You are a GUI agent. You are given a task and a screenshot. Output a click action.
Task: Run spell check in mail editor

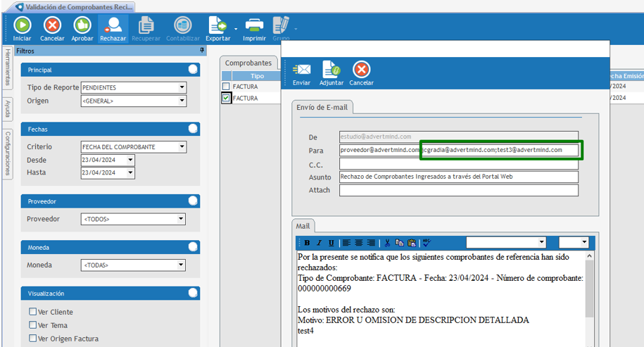click(x=427, y=243)
